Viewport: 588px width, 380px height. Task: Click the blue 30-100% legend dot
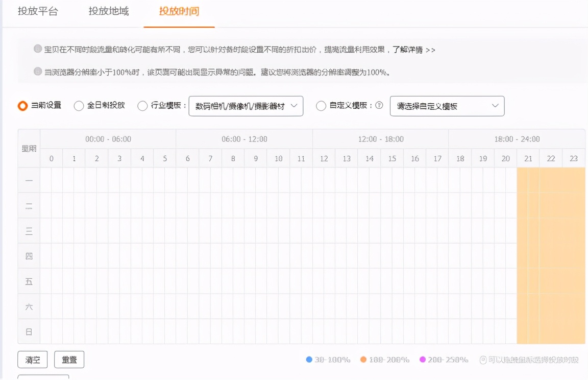tap(309, 360)
